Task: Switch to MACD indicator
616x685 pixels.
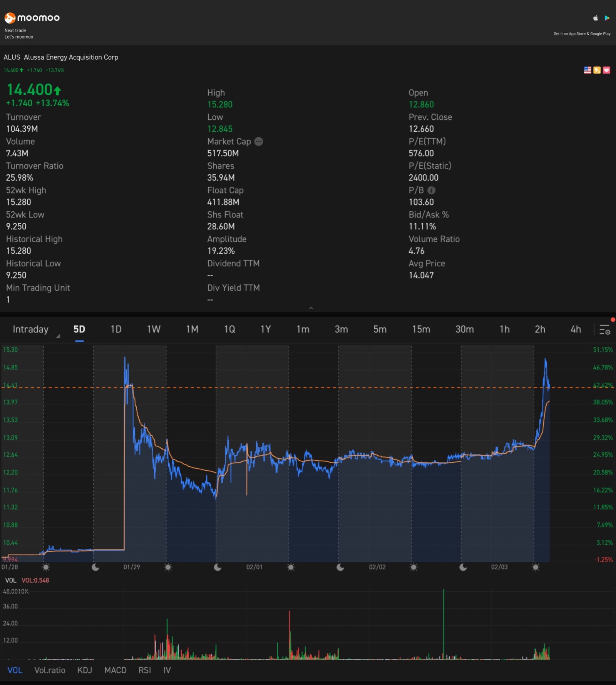Action: [115, 670]
